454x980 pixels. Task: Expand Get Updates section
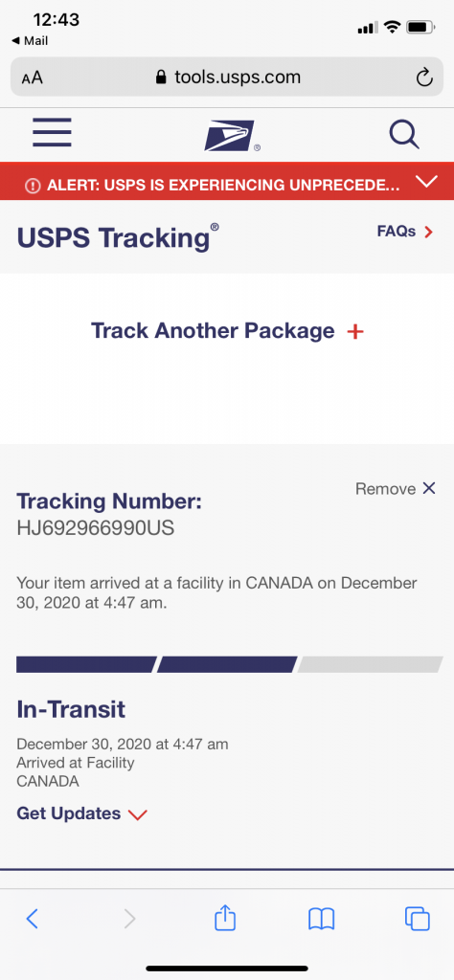coord(82,813)
